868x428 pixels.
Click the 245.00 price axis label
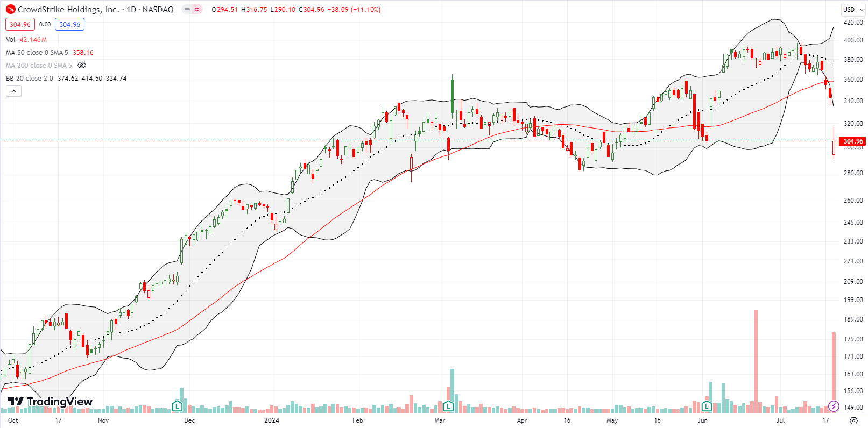coord(853,223)
